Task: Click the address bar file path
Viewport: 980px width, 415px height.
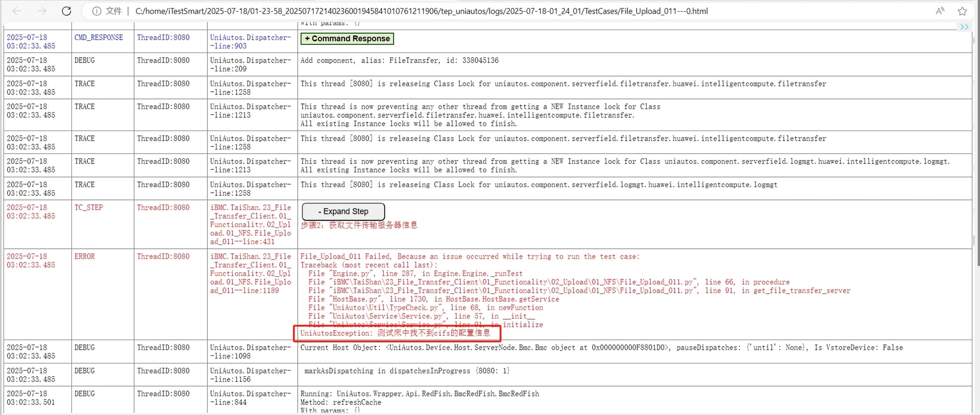Action: pyautogui.click(x=421, y=11)
